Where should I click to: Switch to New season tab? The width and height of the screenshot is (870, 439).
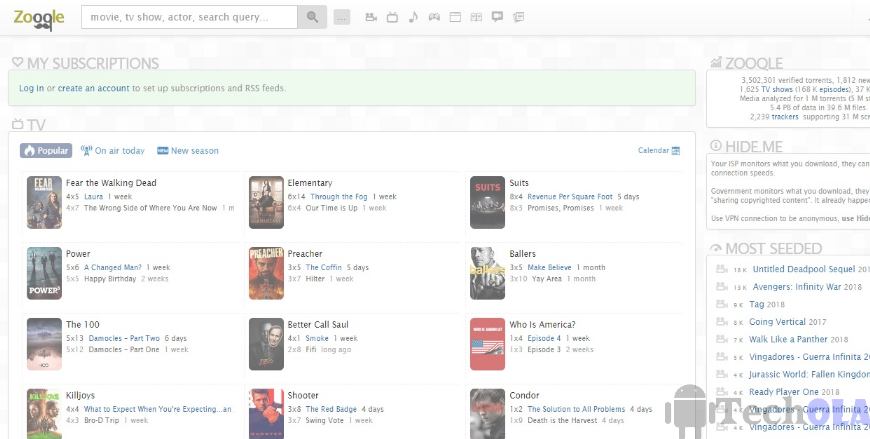pos(188,150)
